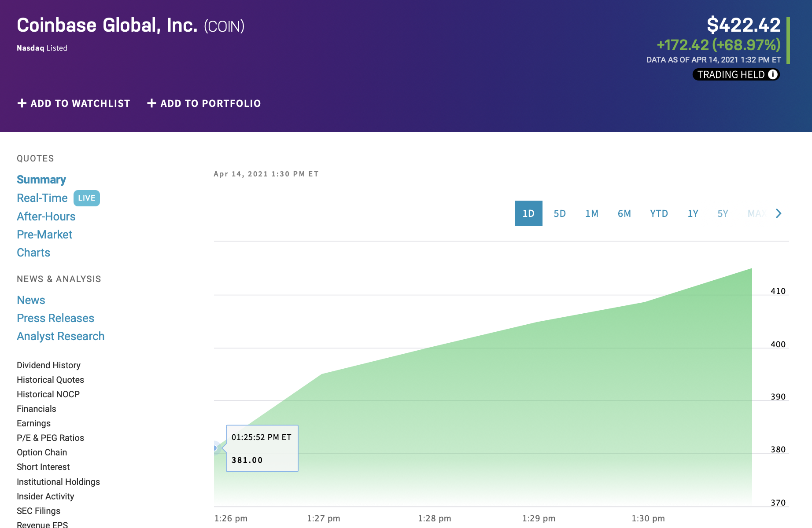Click the chart data point marker at 381.00
The width and height of the screenshot is (812, 528).
(x=215, y=448)
